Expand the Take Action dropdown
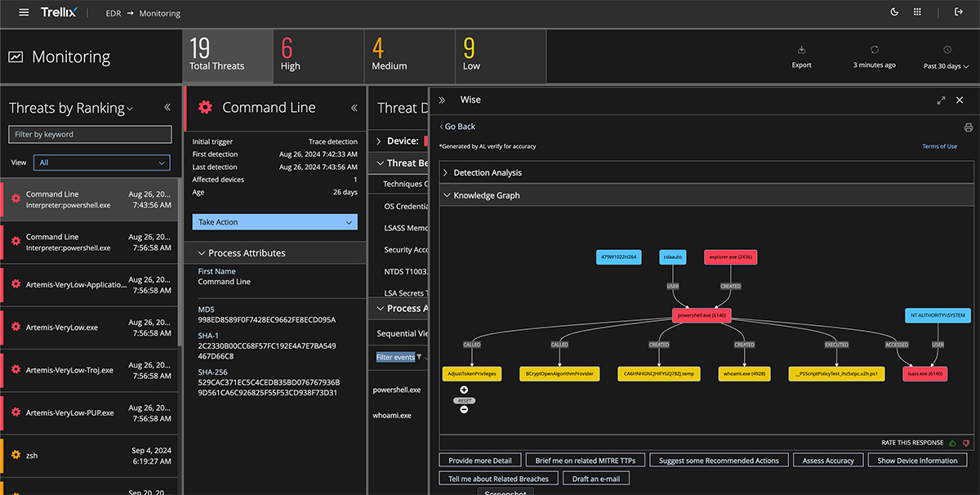This screenshot has width=980, height=495. pos(274,222)
